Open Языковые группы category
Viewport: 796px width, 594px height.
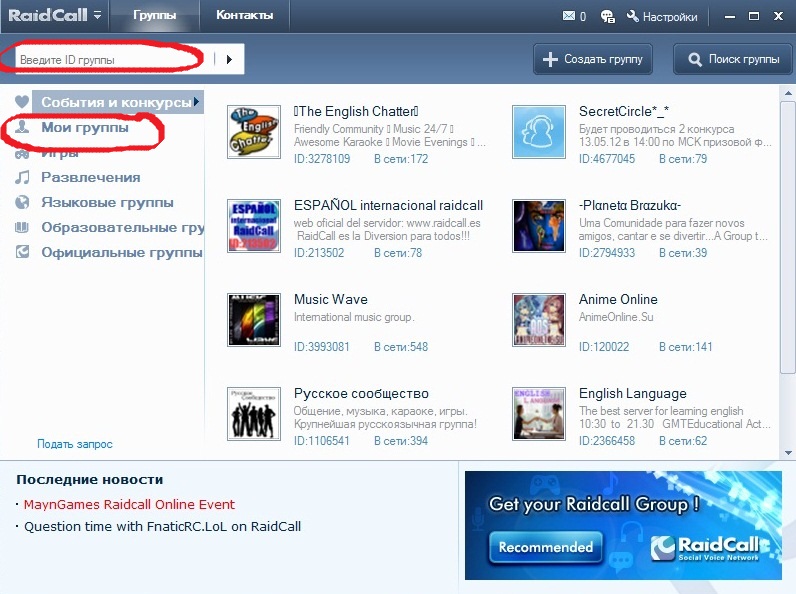pos(107,202)
